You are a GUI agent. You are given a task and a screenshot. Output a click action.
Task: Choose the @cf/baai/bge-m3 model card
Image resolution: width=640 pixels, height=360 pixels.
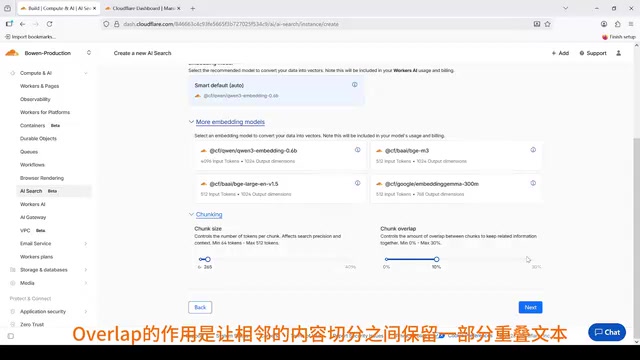click(x=456, y=156)
